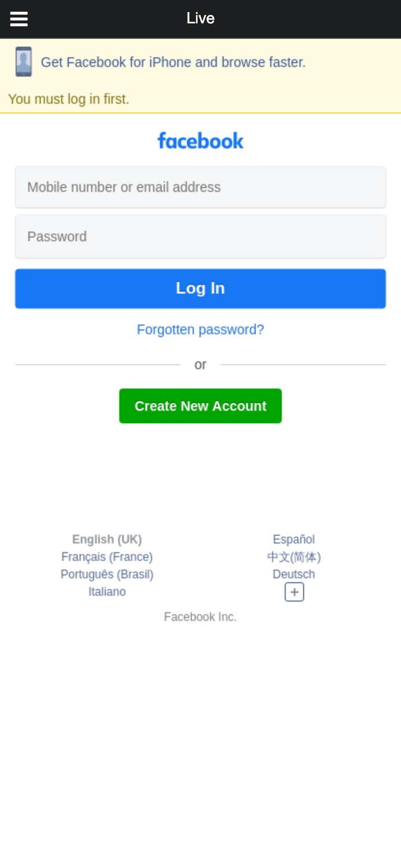Change the language to Español

[294, 539]
